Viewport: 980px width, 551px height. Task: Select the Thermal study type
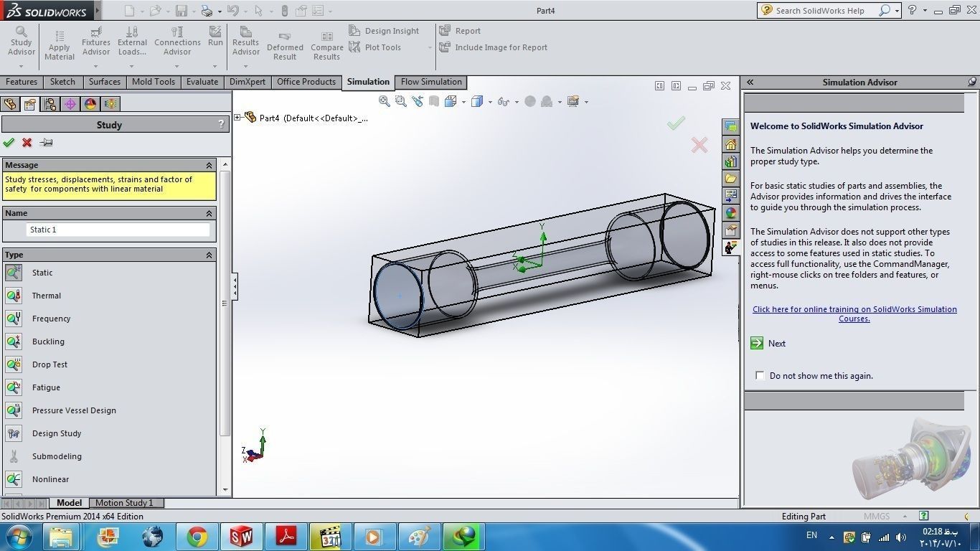47,295
